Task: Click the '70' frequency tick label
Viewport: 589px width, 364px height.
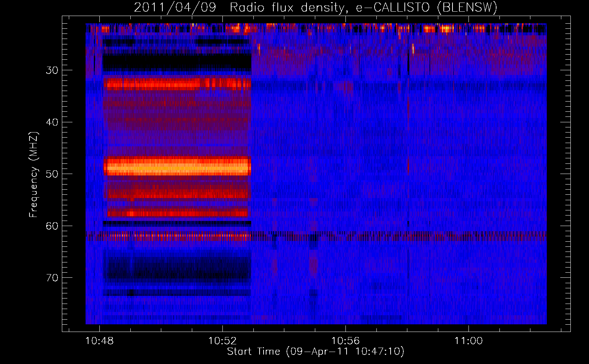Action: pyautogui.click(x=52, y=278)
